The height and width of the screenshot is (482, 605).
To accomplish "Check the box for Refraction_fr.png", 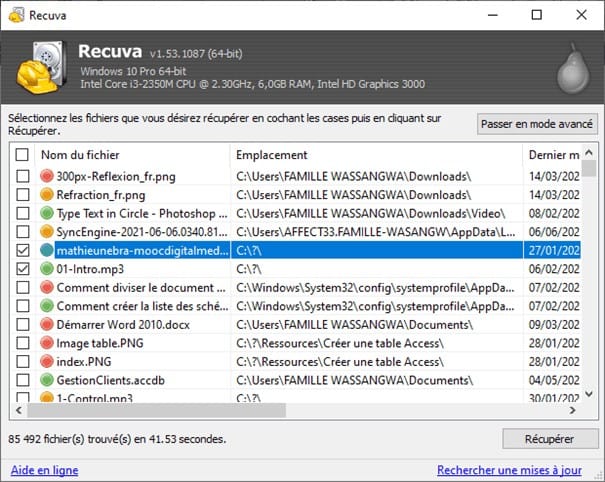I will tap(23, 194).
